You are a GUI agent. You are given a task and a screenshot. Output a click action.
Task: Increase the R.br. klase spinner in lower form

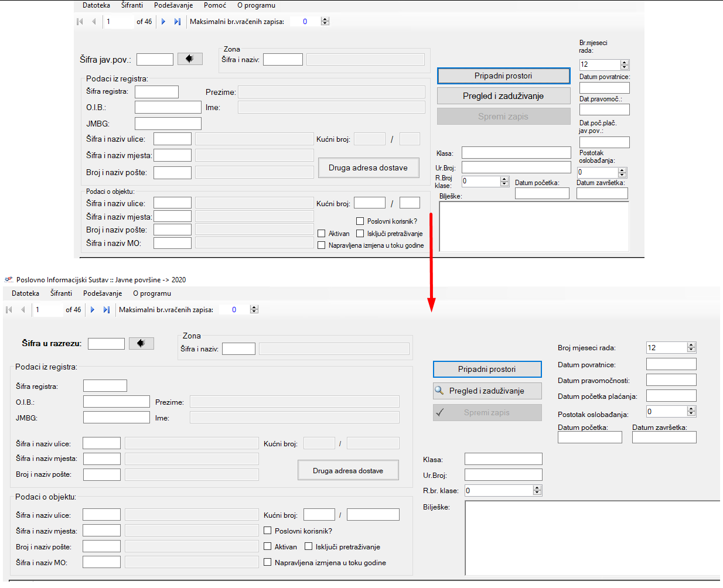coord(537,488)
